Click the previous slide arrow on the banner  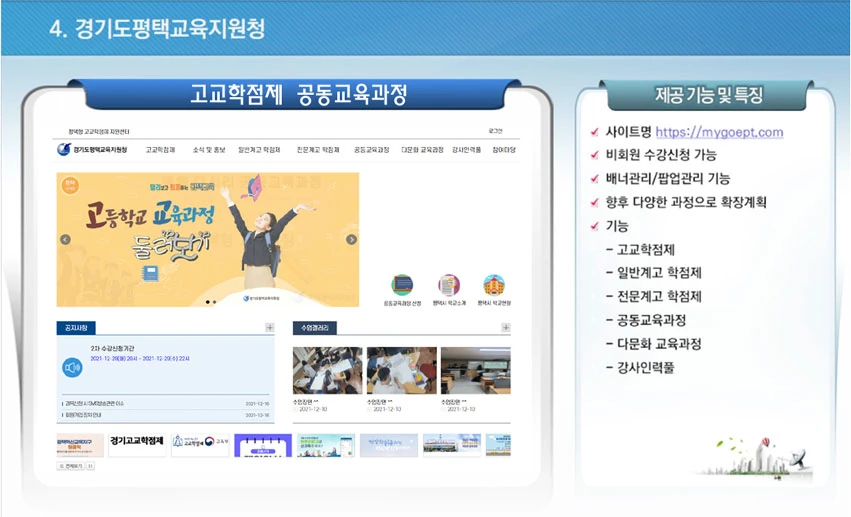[x=66, y=240]
